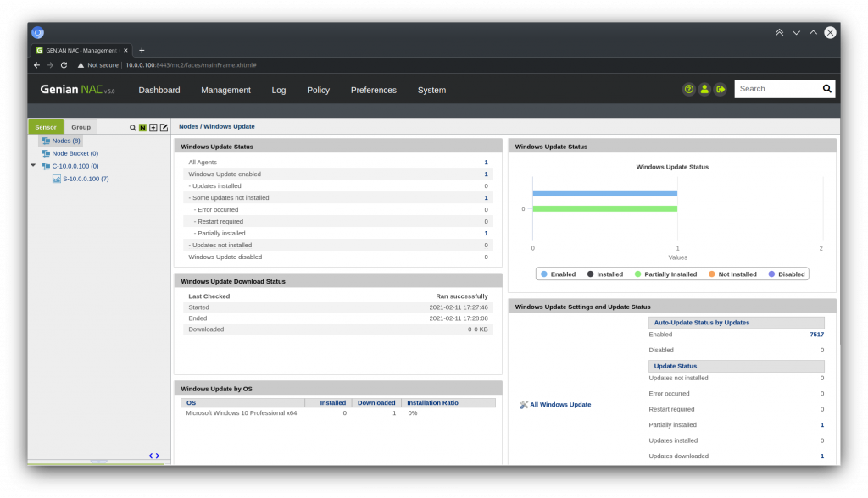Screen dimensions: 868x498
Task: Open the user profile icon
Action: pos(704,89)
